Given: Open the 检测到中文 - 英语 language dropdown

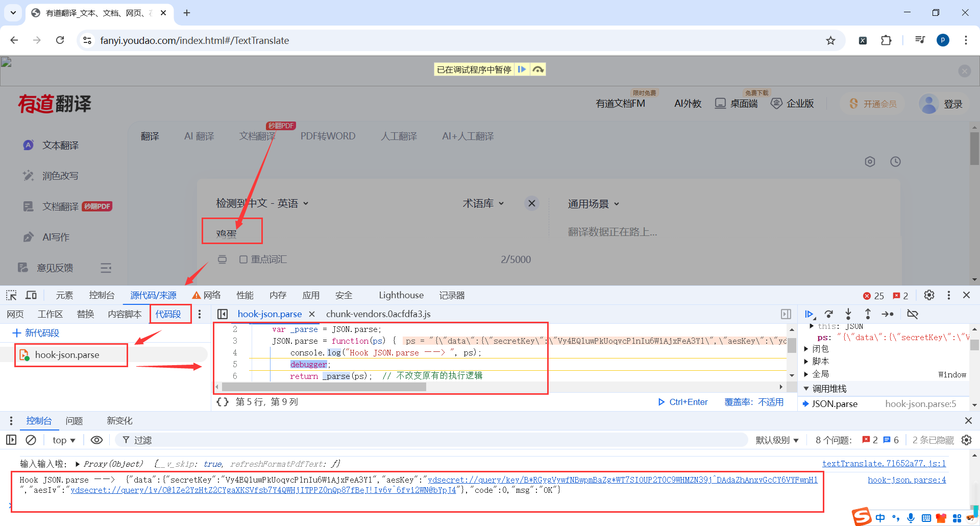Looking at the screenshot, I should point(262,203).
